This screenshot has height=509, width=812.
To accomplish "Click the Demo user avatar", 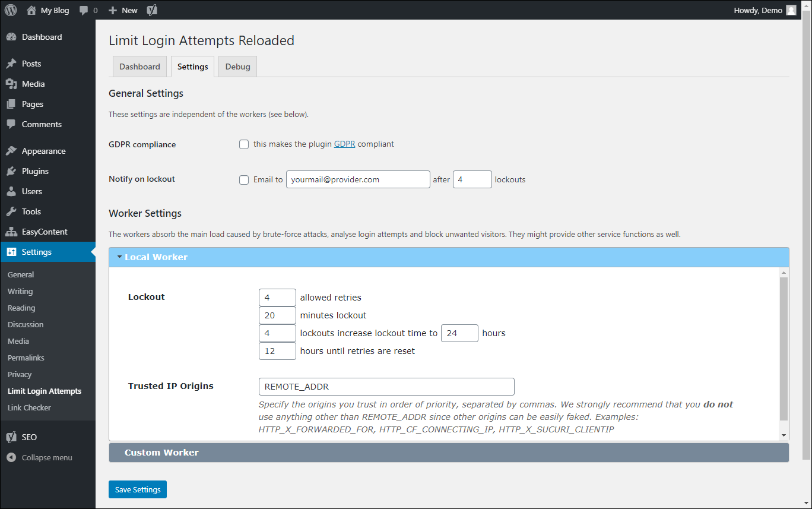I will (x=791, y=10).
